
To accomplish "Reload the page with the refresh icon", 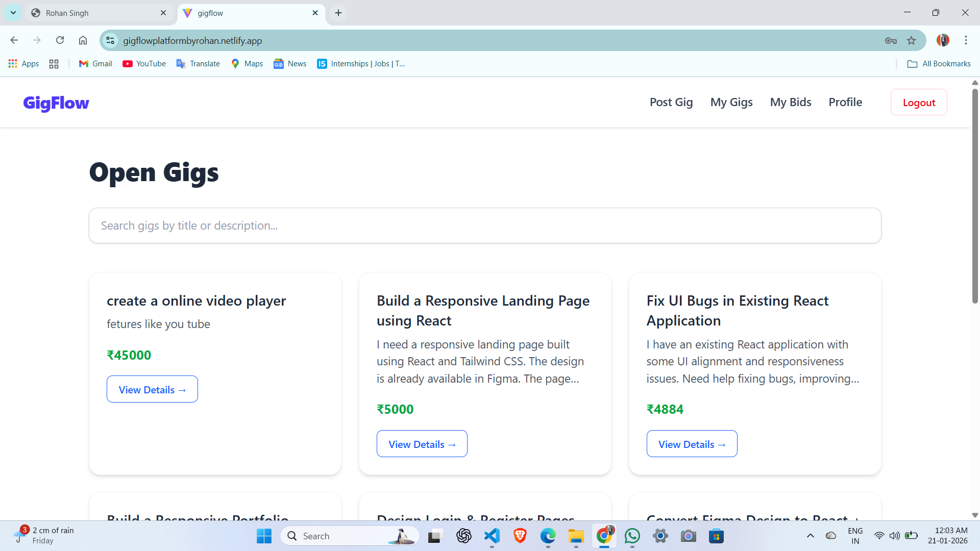I will [x=60, y=40].
